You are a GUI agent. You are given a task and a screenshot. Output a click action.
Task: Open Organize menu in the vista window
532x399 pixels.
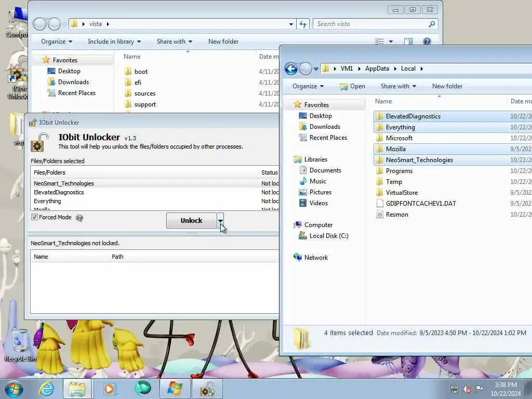coord(56,42)
